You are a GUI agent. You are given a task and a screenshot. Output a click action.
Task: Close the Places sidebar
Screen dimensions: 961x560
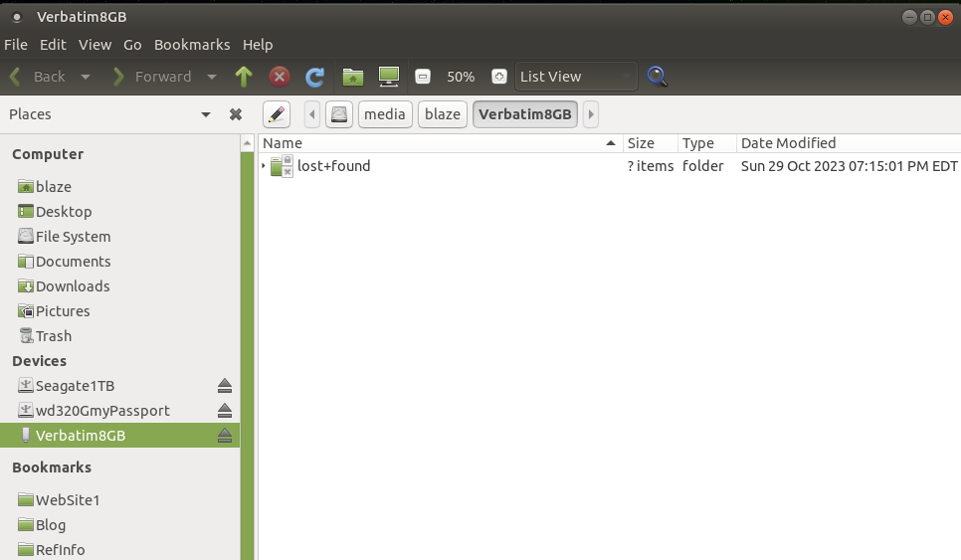click(x=236, y=114)
